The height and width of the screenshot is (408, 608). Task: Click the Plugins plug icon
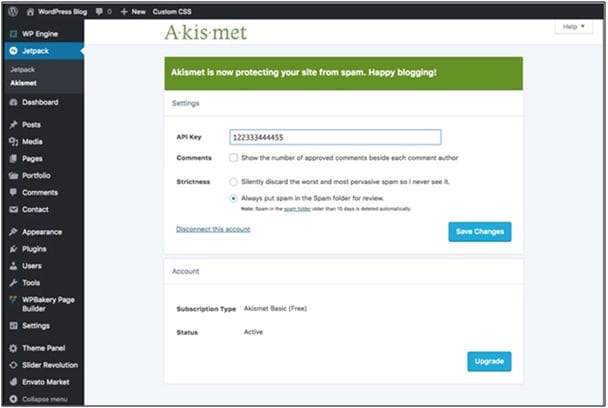click(14, 249)
